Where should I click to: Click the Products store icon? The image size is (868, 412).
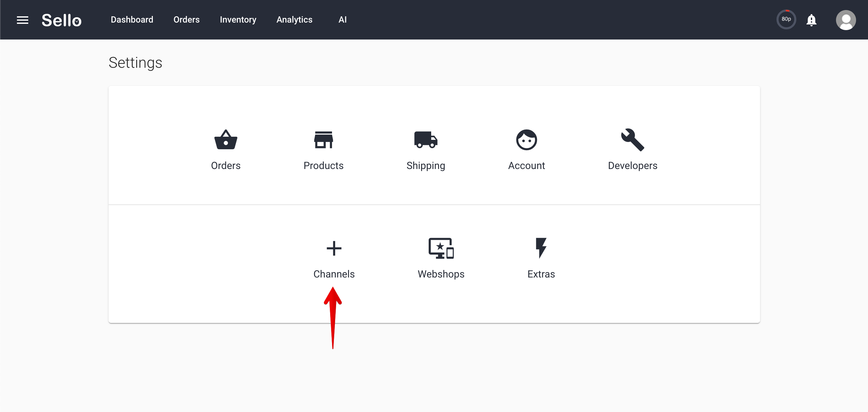(324, 139)
